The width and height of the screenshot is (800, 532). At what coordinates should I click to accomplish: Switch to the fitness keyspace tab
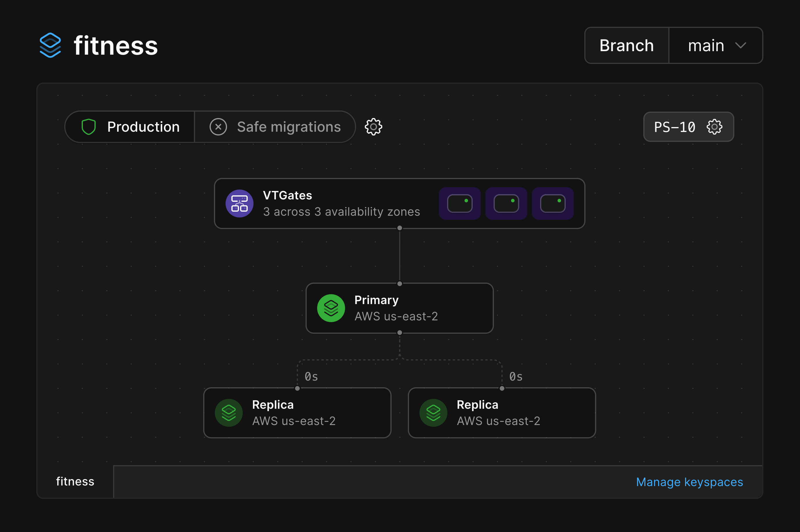75,481
